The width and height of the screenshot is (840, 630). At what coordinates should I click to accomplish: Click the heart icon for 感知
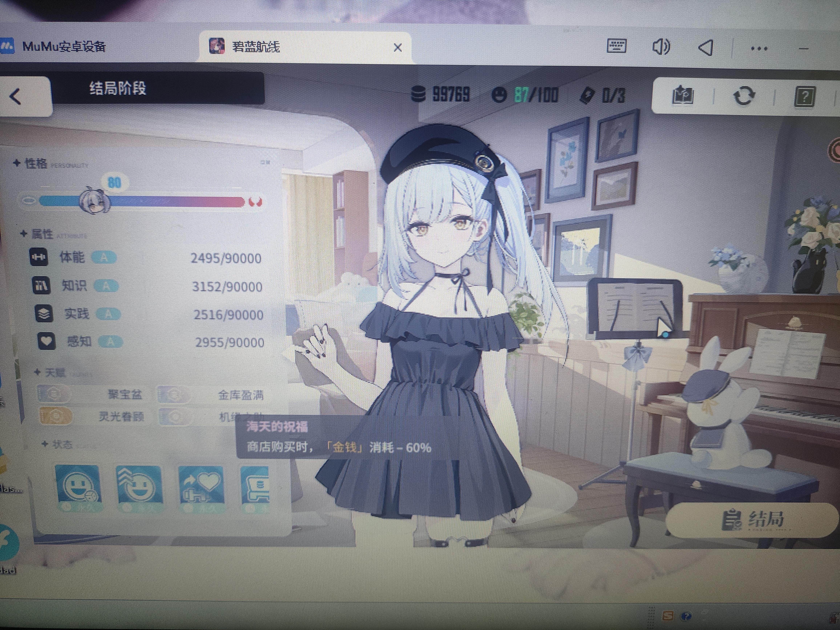click(46, 341)
